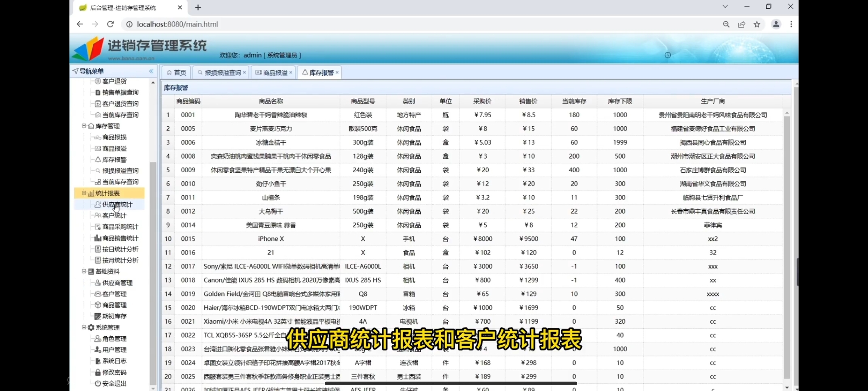Click the 库存报警 bell icon in tree

[x=98, y=159]
